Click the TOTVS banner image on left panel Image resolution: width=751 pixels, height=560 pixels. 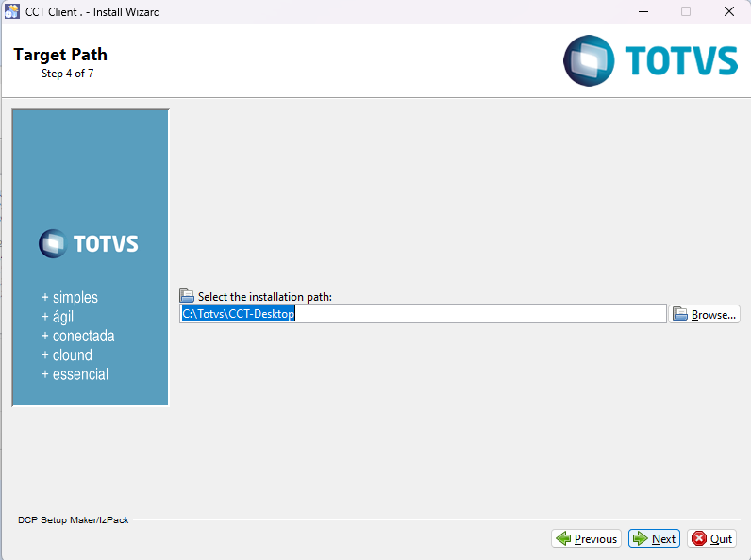tap(90, 257)
